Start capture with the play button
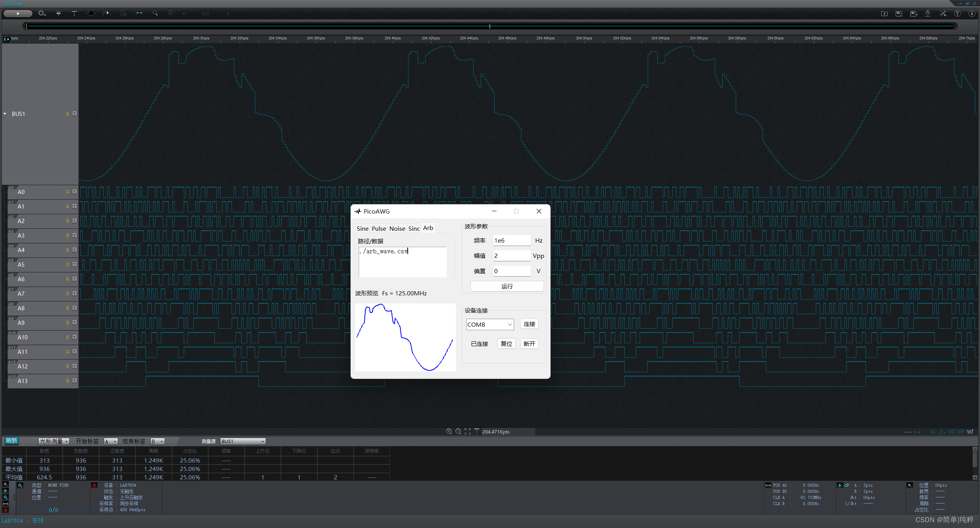Screen dimensions: 980x528 point(18,13)
